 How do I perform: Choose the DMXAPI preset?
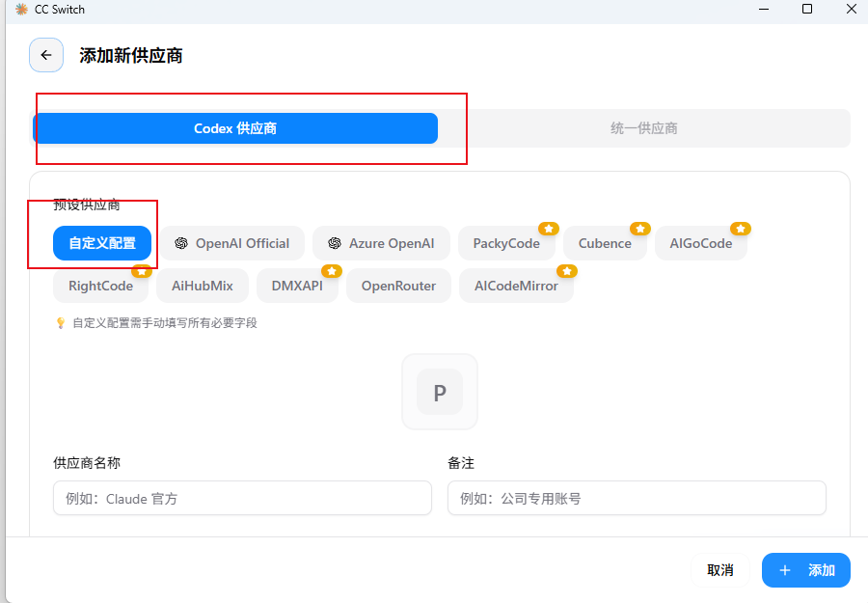click(297, 286)
